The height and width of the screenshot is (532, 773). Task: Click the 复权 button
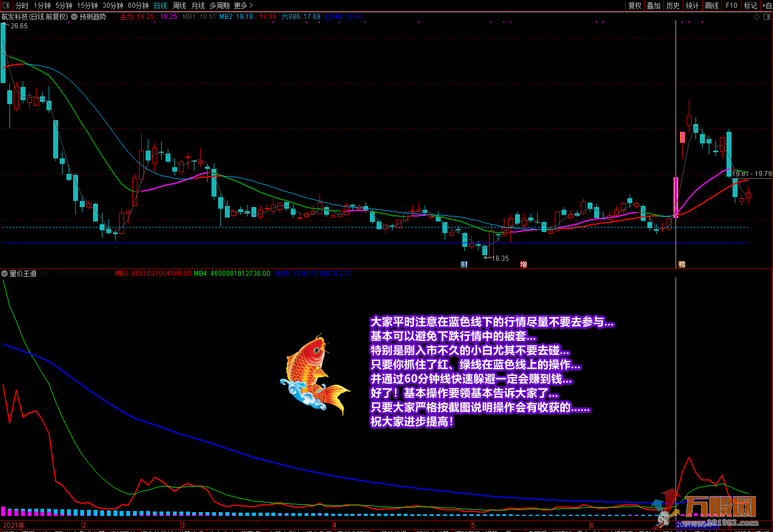pos(635,6)
